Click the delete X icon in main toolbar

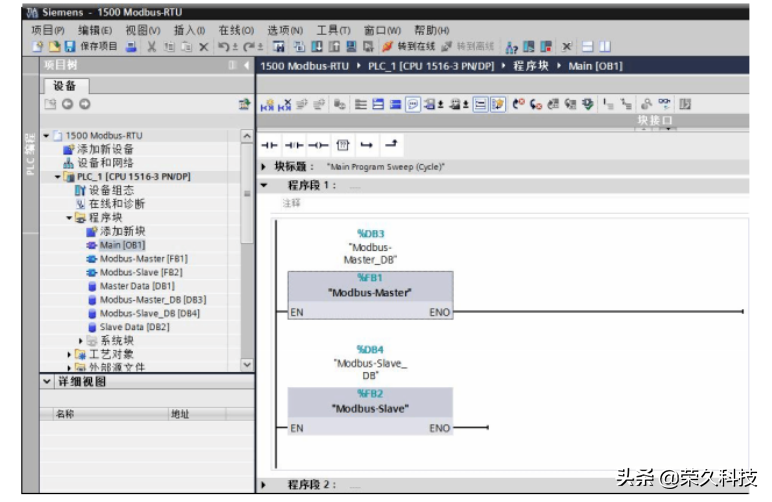(203, 47)
